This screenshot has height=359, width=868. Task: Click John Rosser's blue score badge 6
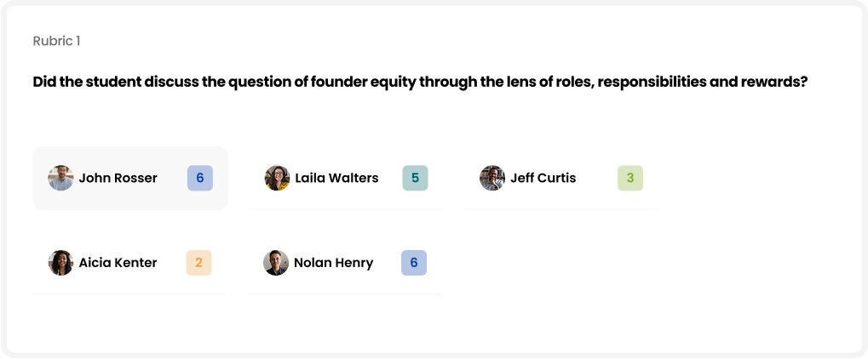(x=200, y=178)
